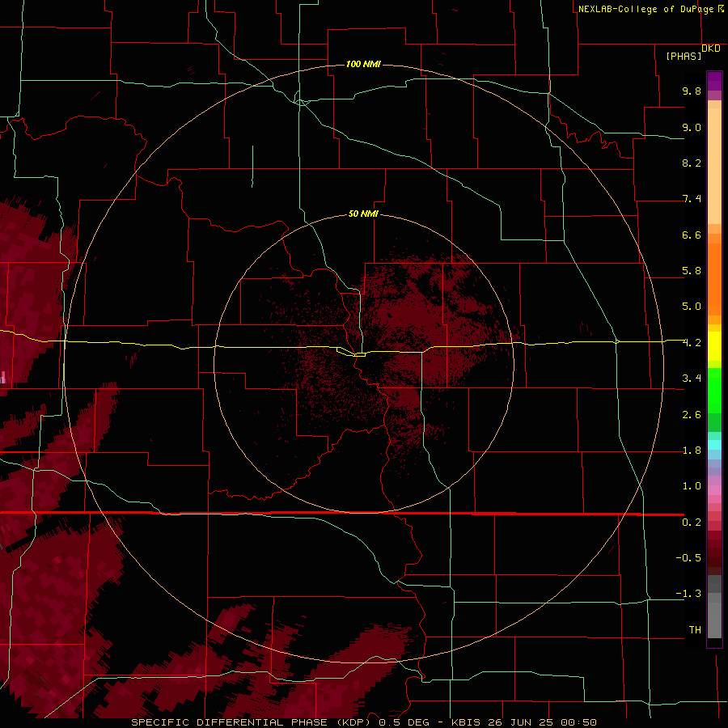The image size is (728, 728).
Task: Click the -0.5 value on the color scale
Action: [x=688, y=558]
